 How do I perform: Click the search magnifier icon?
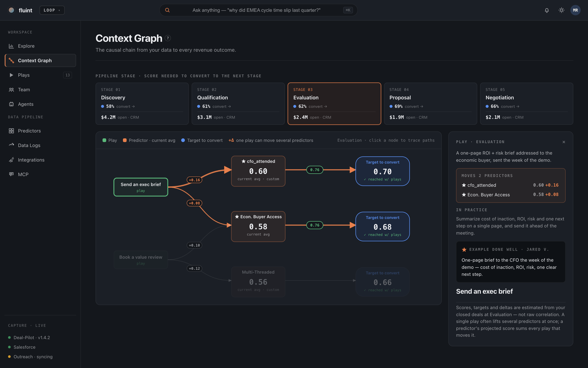point(167,10)
